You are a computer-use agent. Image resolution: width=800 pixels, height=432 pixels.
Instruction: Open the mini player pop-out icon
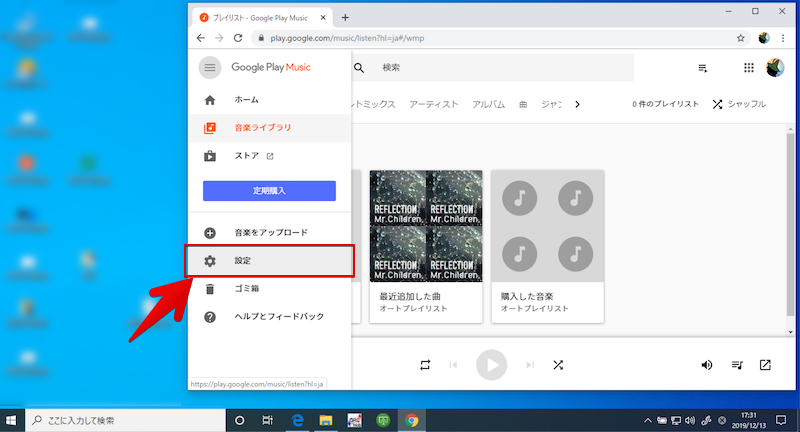(765, 365)
